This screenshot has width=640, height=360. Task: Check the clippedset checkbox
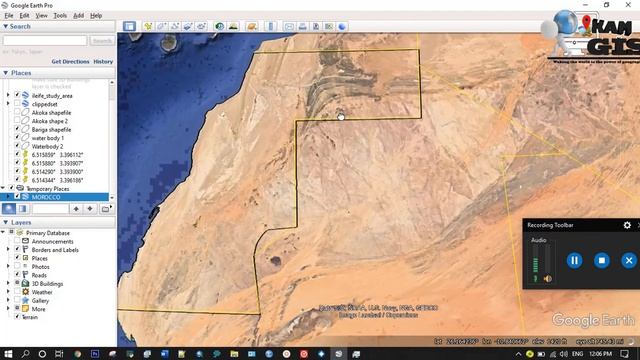[17, 103]
